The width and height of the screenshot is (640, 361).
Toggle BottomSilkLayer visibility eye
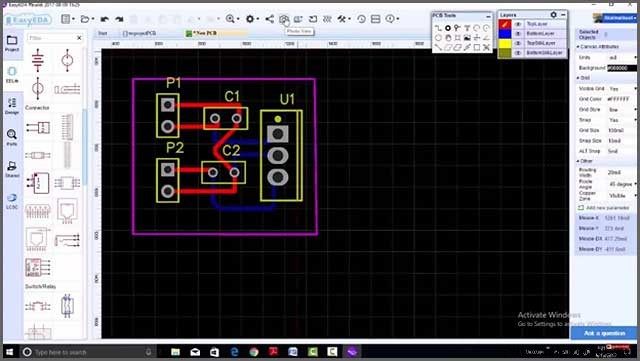[518, 53]
